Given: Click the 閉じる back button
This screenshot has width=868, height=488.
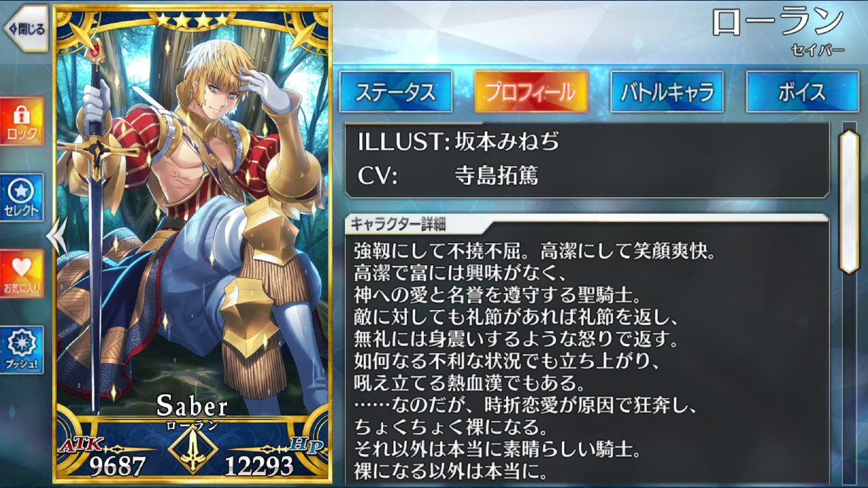Looking at the screenshot, I should click(25, 29).
